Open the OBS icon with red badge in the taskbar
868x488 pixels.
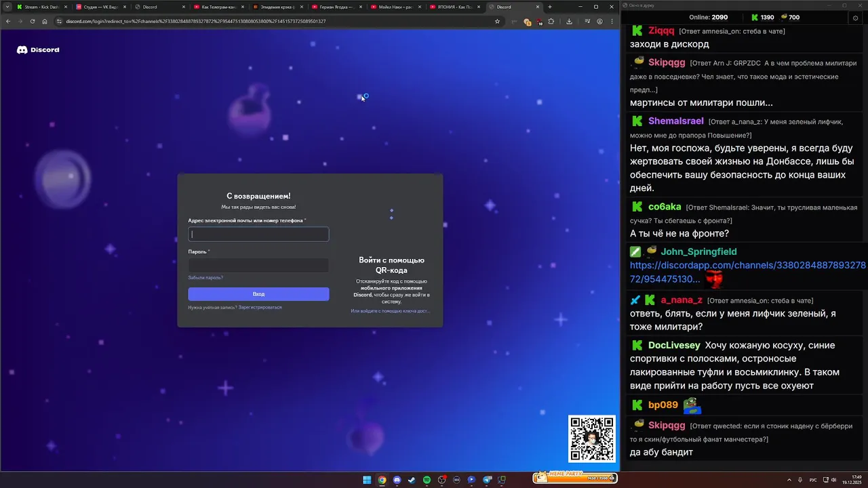click(442, 479)
